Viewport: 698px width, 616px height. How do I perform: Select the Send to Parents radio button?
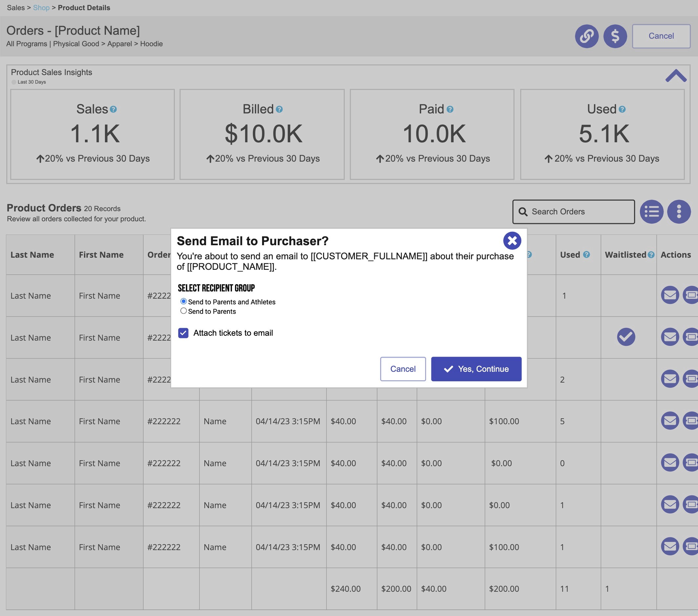tap(184, 311)
